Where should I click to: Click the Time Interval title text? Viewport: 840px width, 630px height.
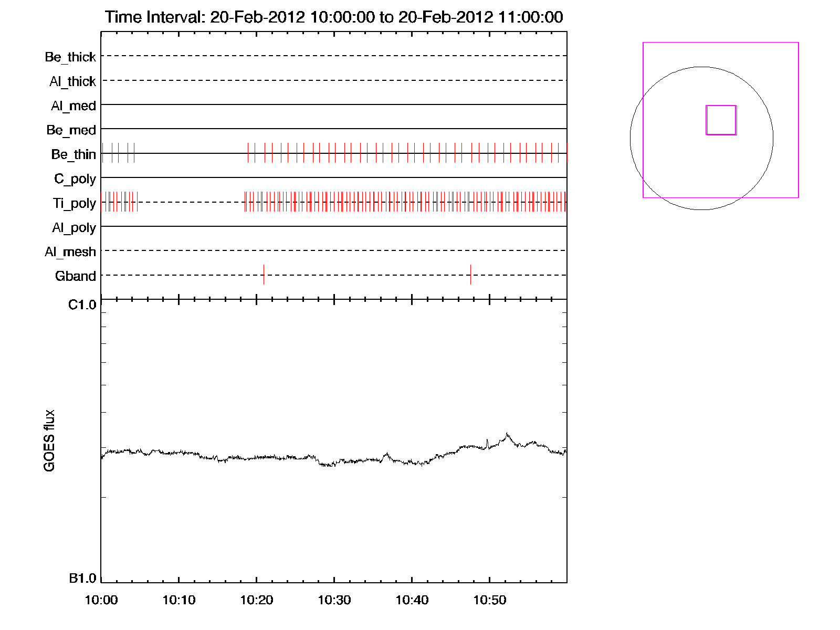pos(334,17)
